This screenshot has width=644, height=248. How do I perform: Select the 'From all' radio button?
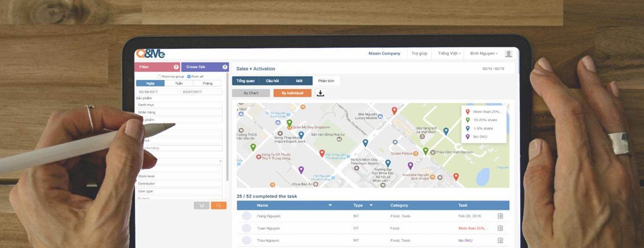pos(189,76)
